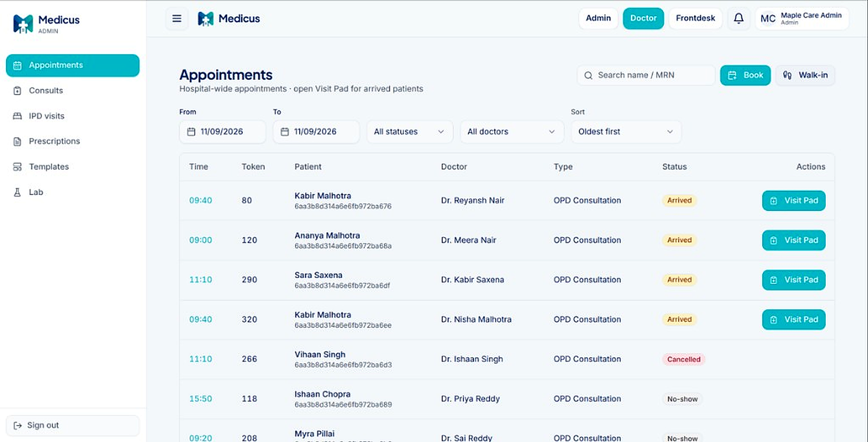Click patient name Vihaan Singh
Viewport: 868px width, 442px height.
pos(320,355)
